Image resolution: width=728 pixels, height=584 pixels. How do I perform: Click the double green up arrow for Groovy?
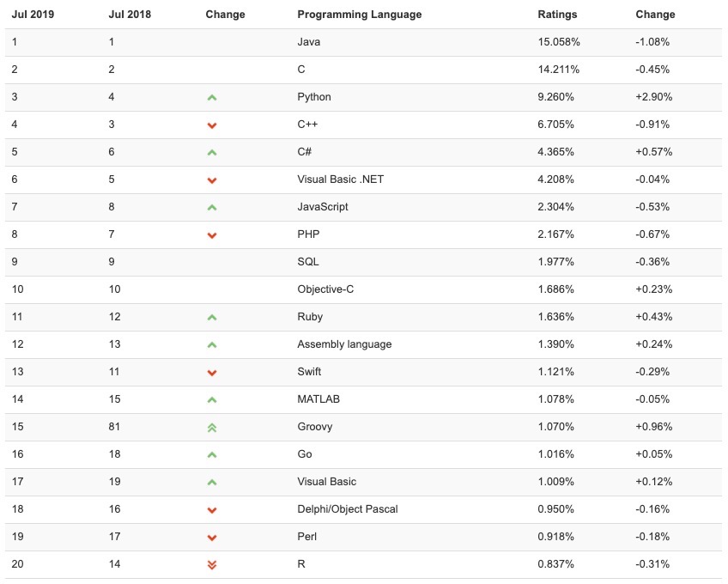(212, 427)
